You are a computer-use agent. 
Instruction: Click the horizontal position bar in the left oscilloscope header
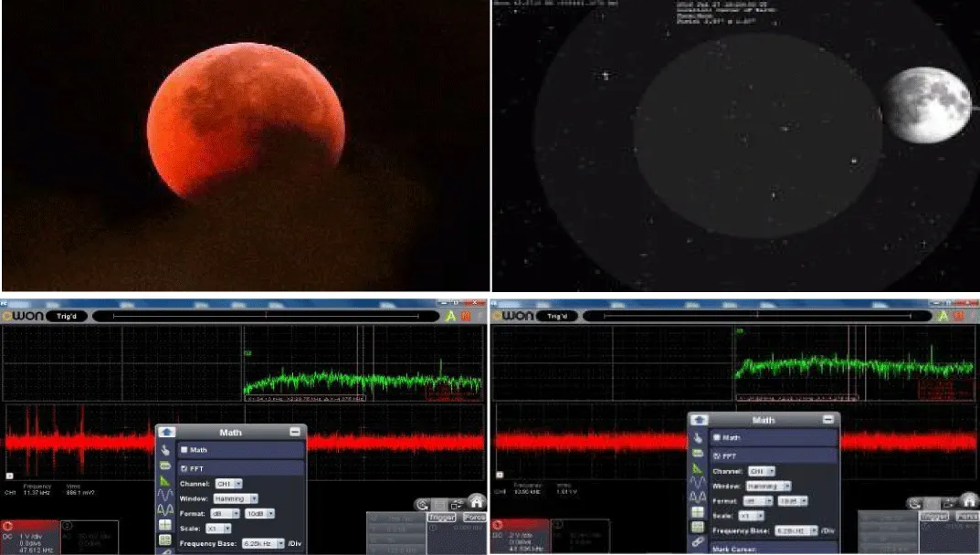click(266, 316)
